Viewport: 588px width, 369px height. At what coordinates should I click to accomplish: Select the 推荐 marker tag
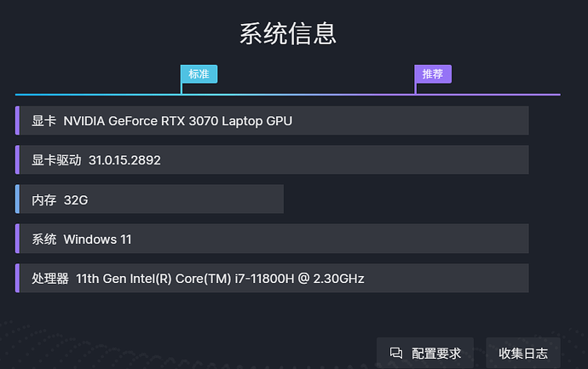[433, 74]
